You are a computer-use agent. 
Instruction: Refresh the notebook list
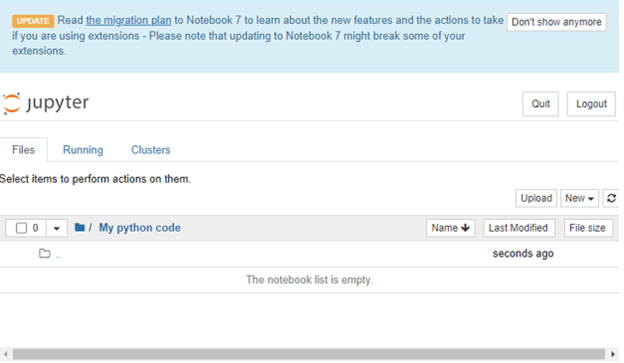[x=611, y=198]
